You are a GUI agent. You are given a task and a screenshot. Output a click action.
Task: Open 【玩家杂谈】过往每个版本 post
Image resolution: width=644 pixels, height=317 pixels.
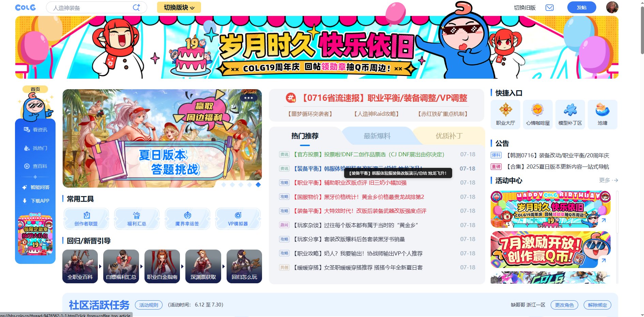[355, 225]
